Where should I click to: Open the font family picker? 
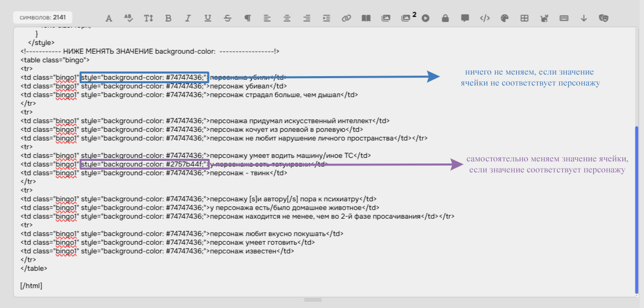(109, 18)
